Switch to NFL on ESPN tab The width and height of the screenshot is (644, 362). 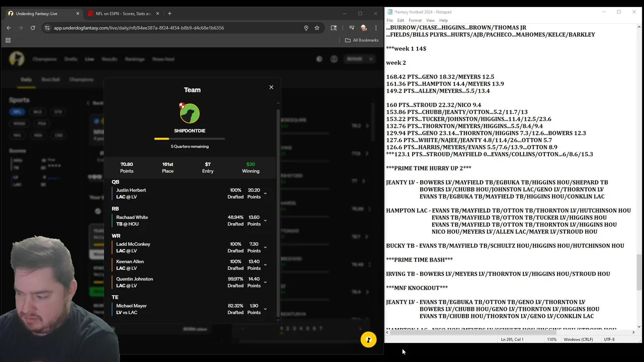(123, 14)
